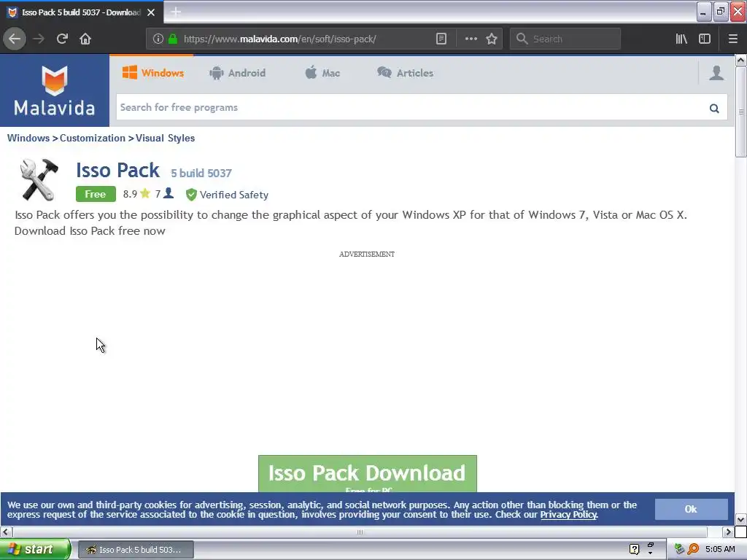Click the Isso Pack title heading

(117, 170)
